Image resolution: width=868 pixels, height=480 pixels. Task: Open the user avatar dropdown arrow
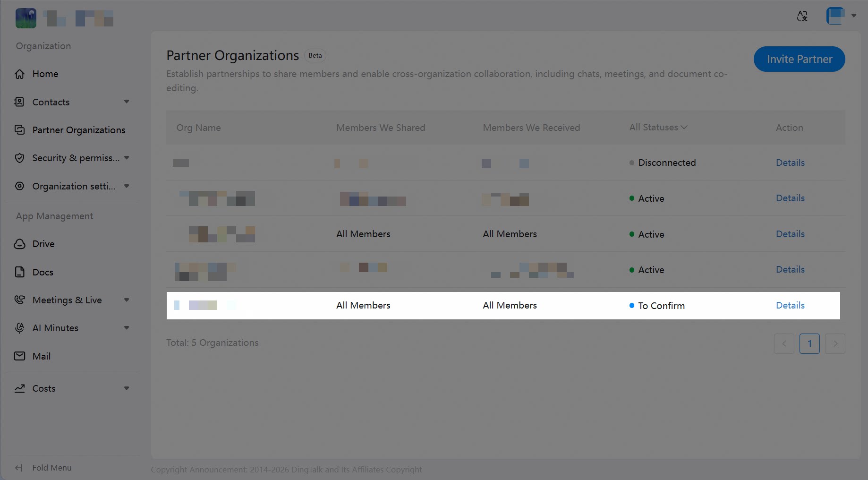[x=854, y=16]
